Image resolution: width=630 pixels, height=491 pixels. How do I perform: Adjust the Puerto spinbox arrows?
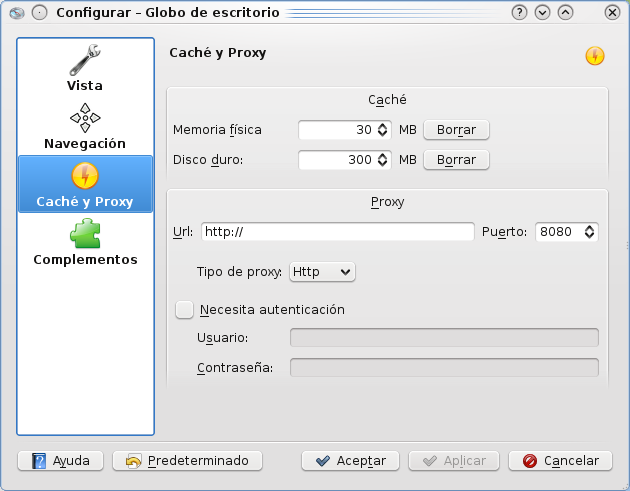pos(590,232)
